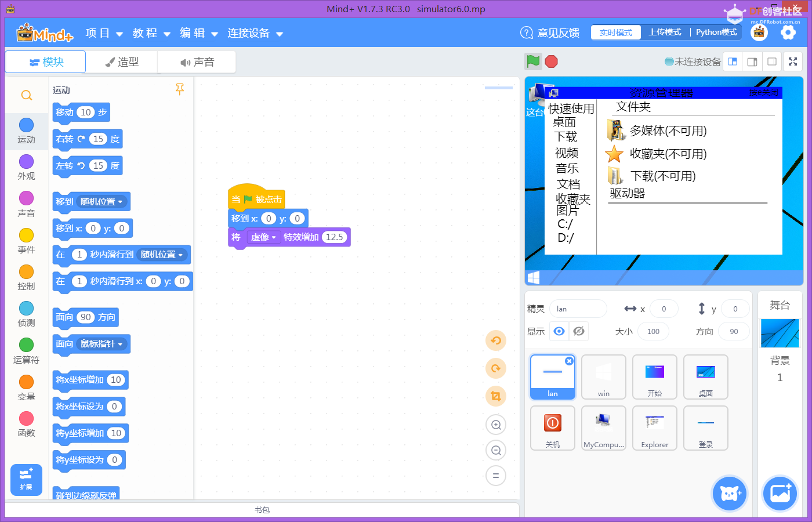This screenshot has width=812, height=522.
Task: Click the crop screenshot workspace button
Action: pos(496,396)
